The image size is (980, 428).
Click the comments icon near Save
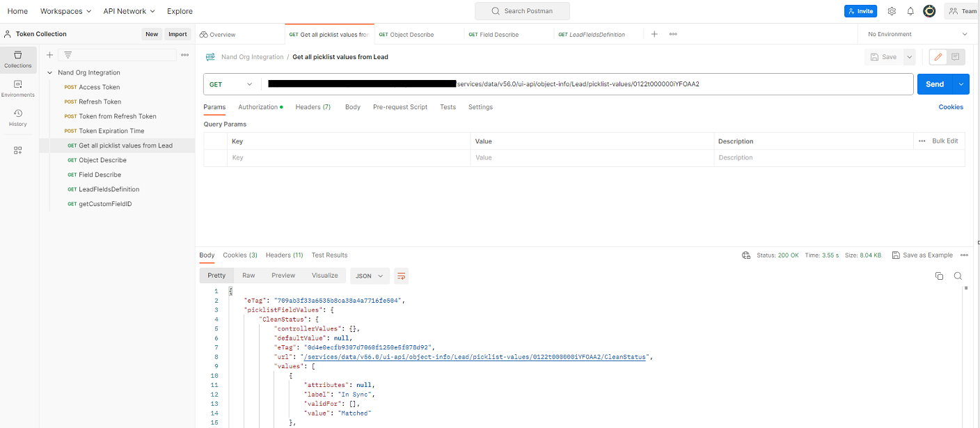pos(955,57)
